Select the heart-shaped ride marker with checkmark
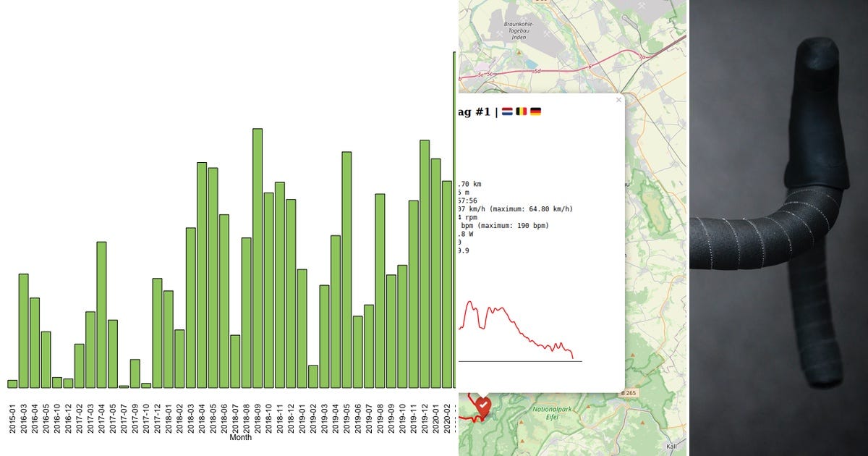This screenshot has height=456, width=868. (x=482, y=405)
